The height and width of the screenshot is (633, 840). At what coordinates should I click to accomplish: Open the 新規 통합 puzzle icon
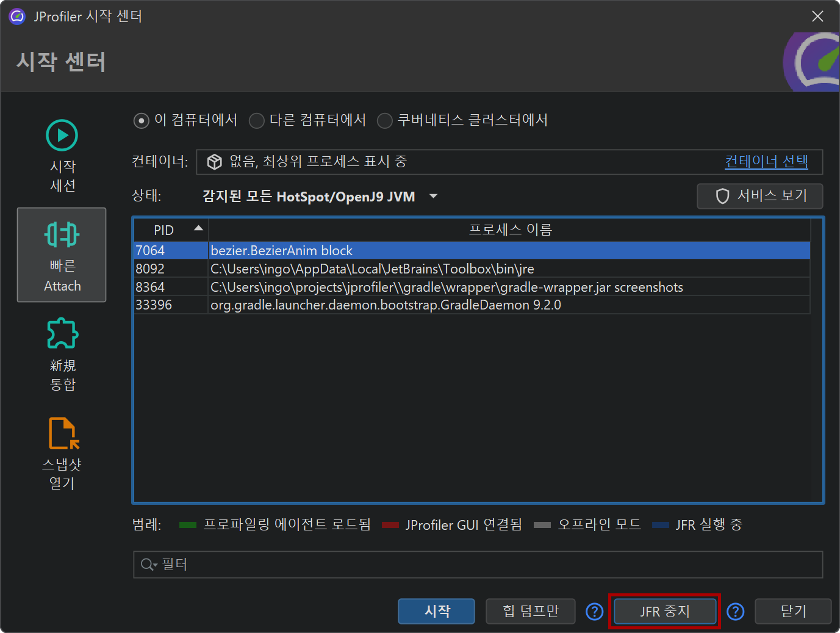[x=62, y=333]
